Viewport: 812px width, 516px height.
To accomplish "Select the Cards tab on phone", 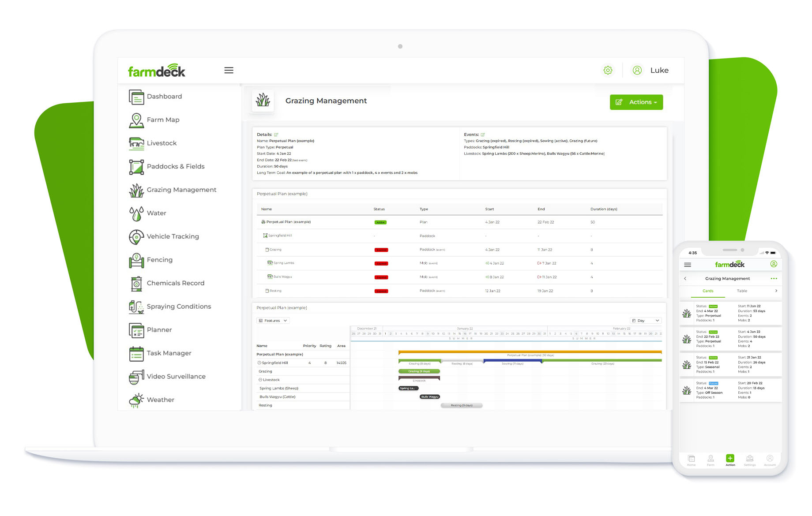I will [x=708, y=291].
